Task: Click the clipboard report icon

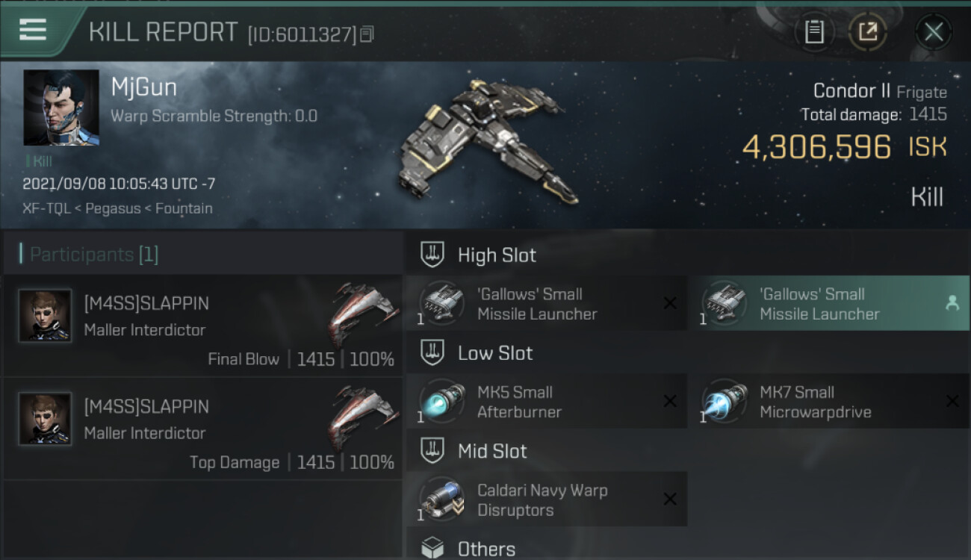Action: coord(814,31)
